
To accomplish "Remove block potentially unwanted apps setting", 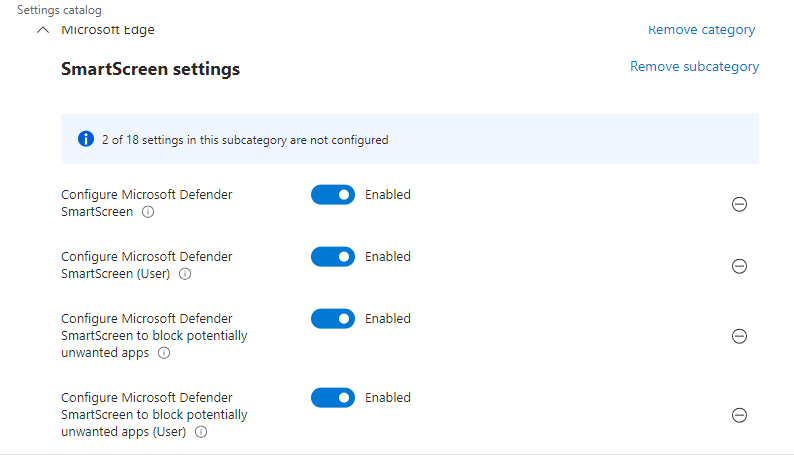I will [740, 336].
